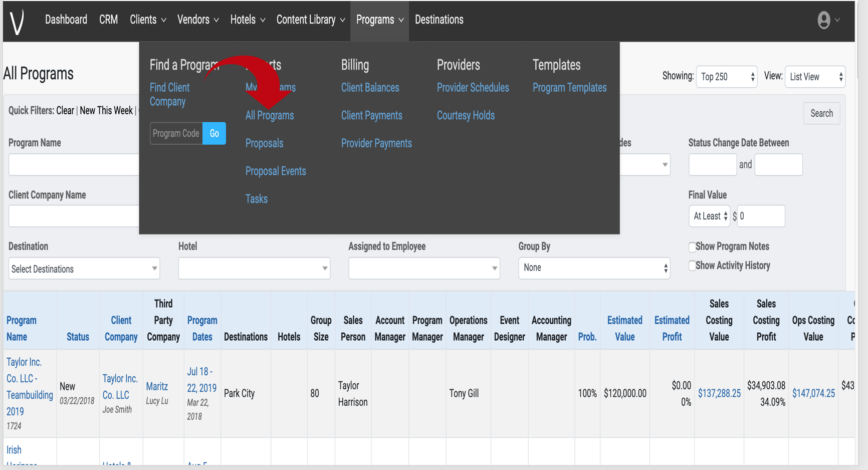
Task: Sort by Program Dates column
Action: [x=202, y=329]
